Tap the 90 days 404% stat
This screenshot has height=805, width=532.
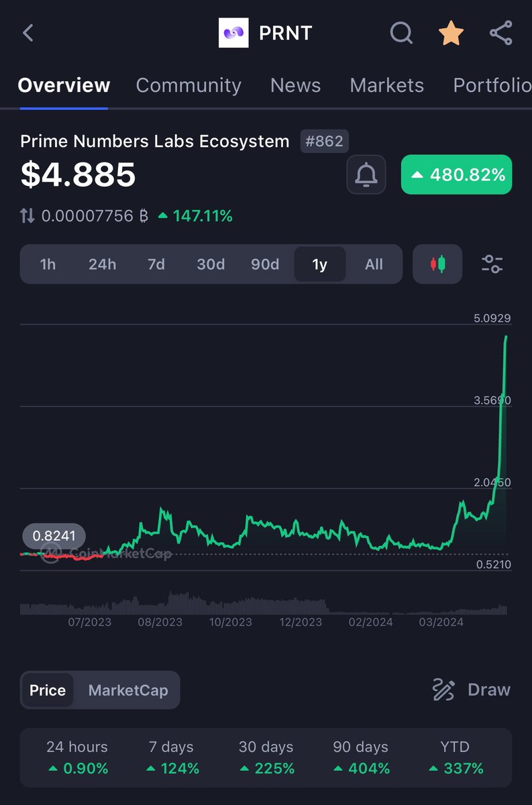tap(361, 757)
